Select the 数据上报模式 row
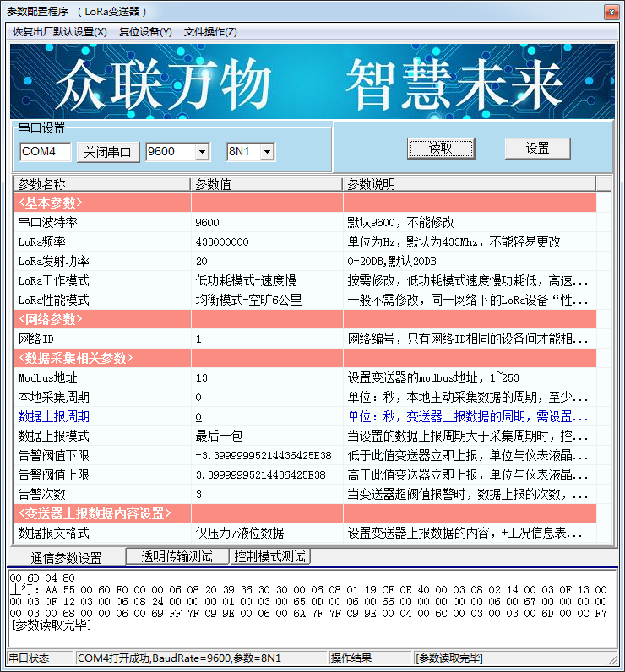This screenshot has height=672, width=625. [305, 436]
